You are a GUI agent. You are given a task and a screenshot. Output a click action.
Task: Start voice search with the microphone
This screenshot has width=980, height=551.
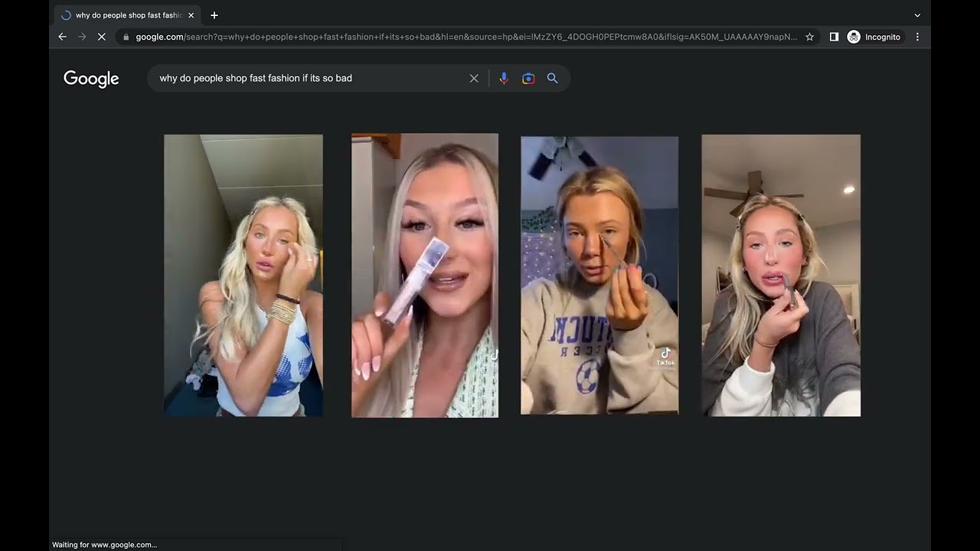click(x=504, y=78)
